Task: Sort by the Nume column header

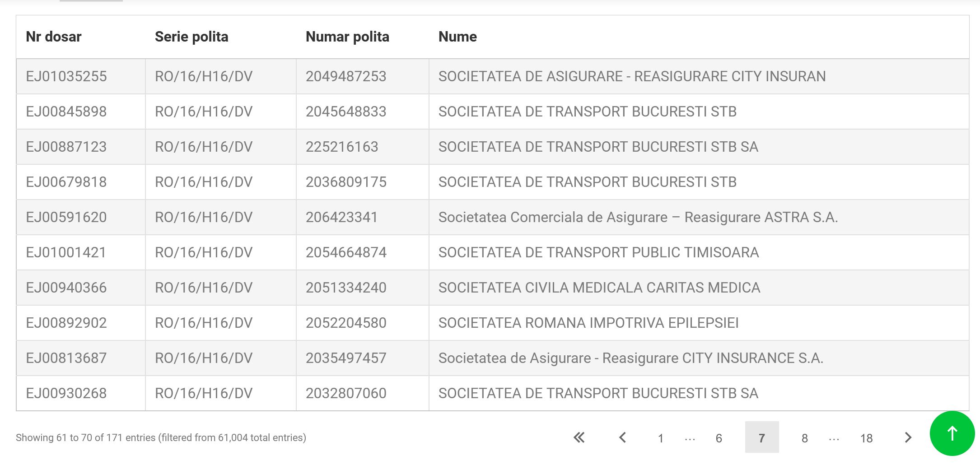Action: [457, 37]
